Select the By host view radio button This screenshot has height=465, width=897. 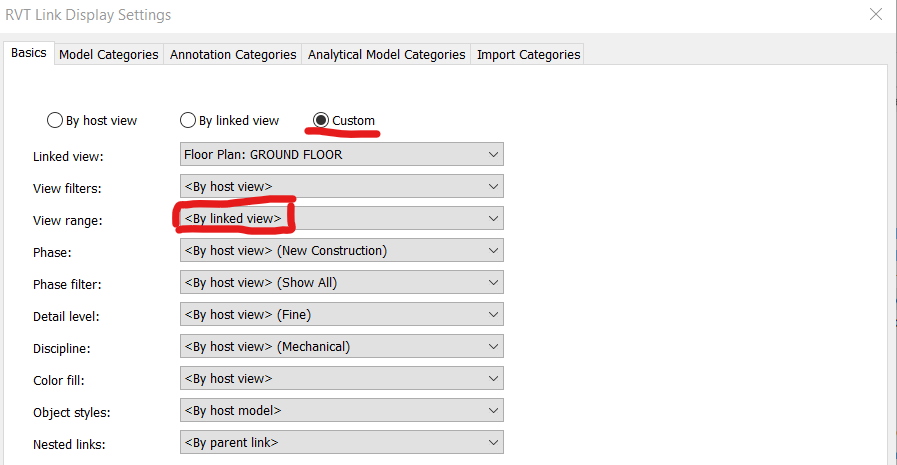[x=55, y=120]
